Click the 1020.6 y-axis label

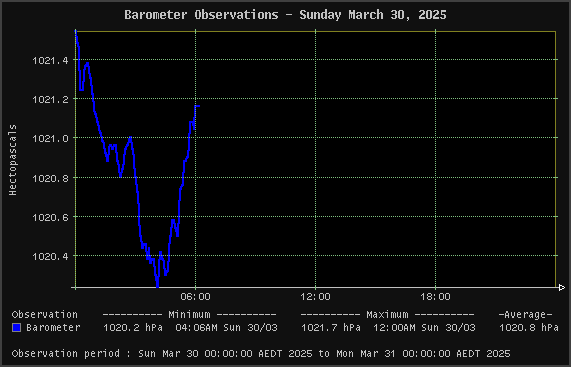50,217
